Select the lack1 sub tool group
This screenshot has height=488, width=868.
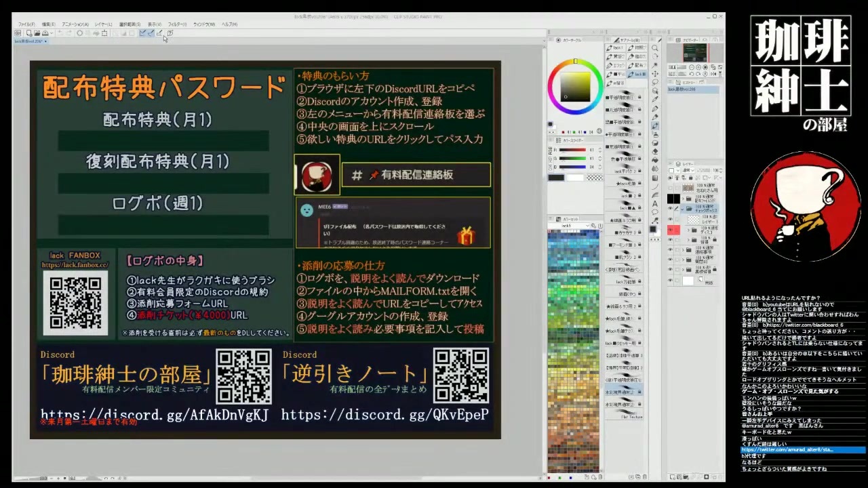(x=615, y=47)
